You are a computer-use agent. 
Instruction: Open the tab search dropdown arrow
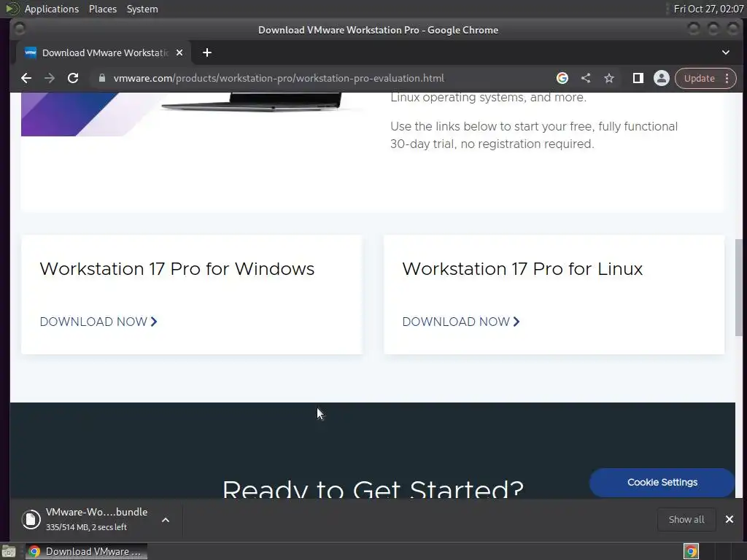tap(726, 52)
